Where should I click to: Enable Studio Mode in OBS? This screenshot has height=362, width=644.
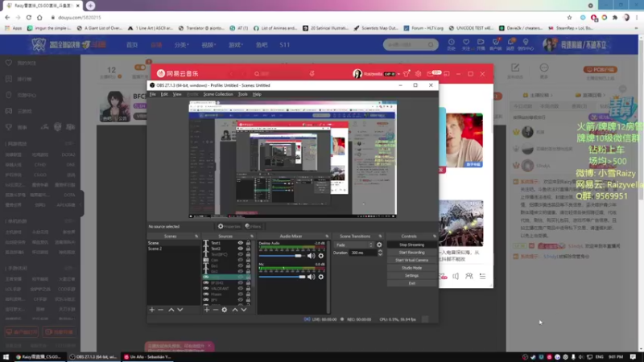[x=411, y=268]
